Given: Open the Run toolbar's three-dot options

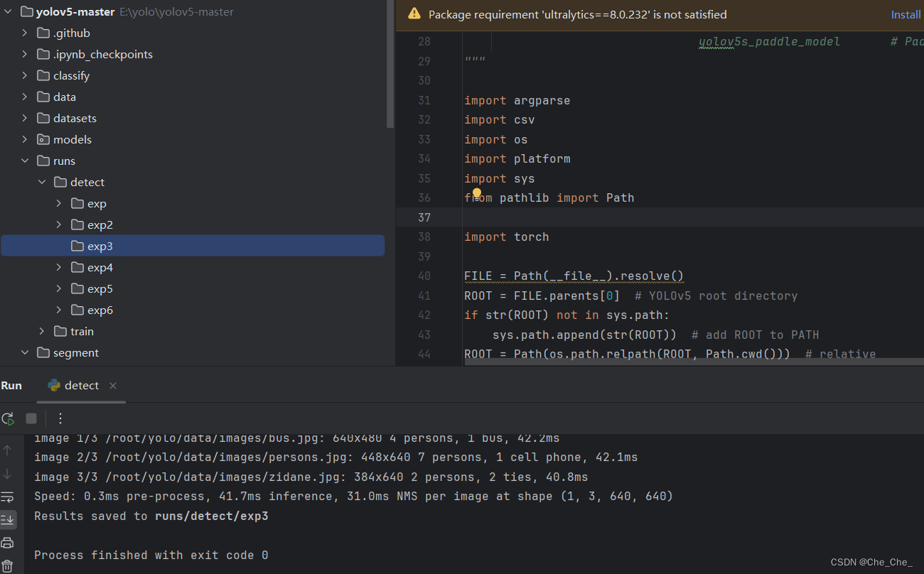Looking at the screenshot, I should click(x=60, y=418).
